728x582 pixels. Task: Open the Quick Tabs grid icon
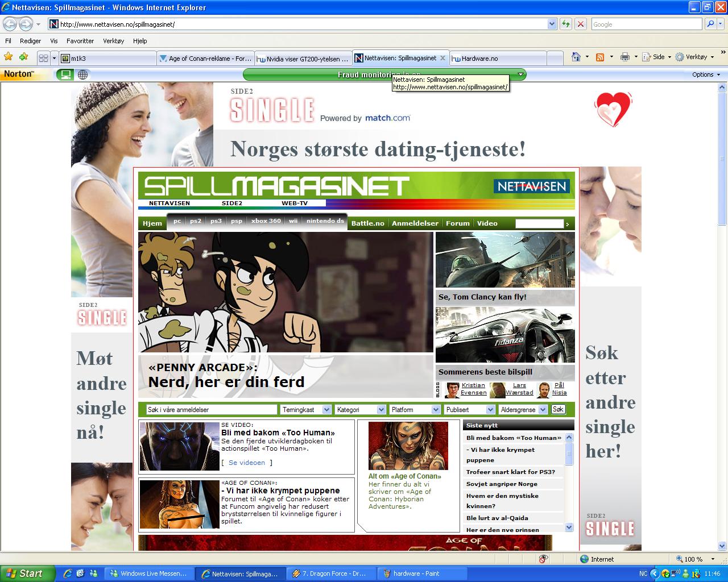click(x=43, y=58)
